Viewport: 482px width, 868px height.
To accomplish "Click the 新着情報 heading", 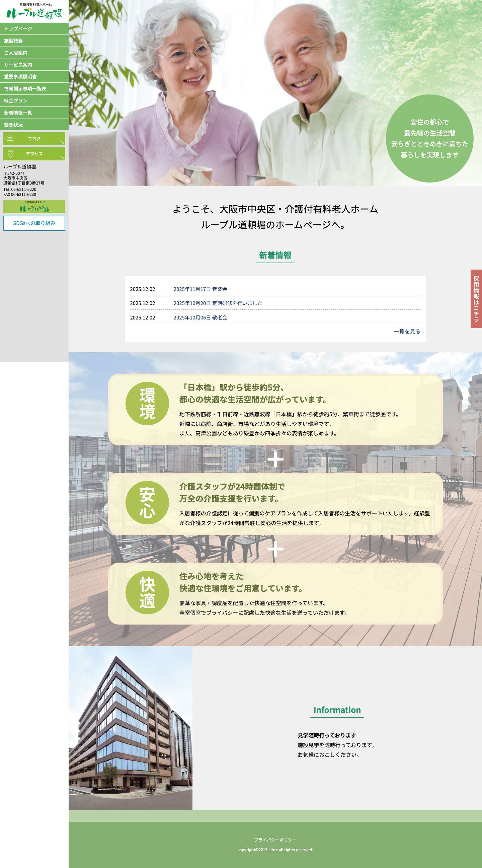I will [x=275, y=256].
